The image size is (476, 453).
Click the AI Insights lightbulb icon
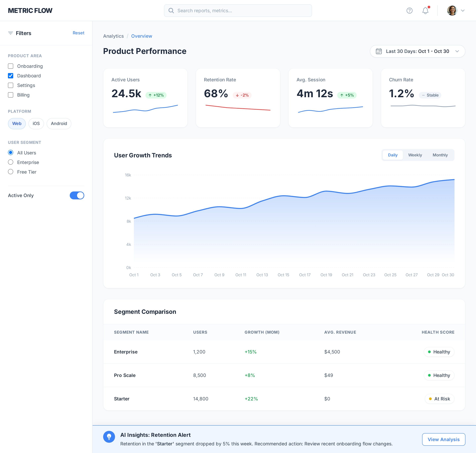coord(109,437)
